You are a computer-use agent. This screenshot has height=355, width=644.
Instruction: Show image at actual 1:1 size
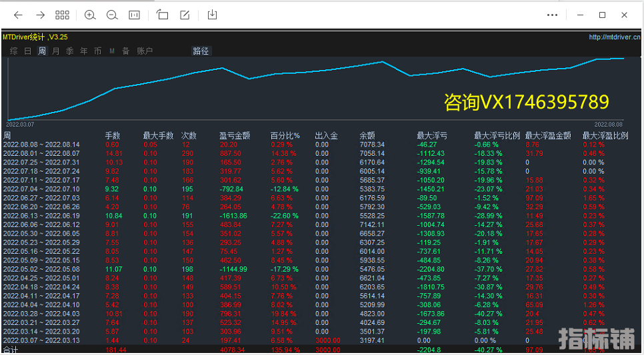[134, 15]
